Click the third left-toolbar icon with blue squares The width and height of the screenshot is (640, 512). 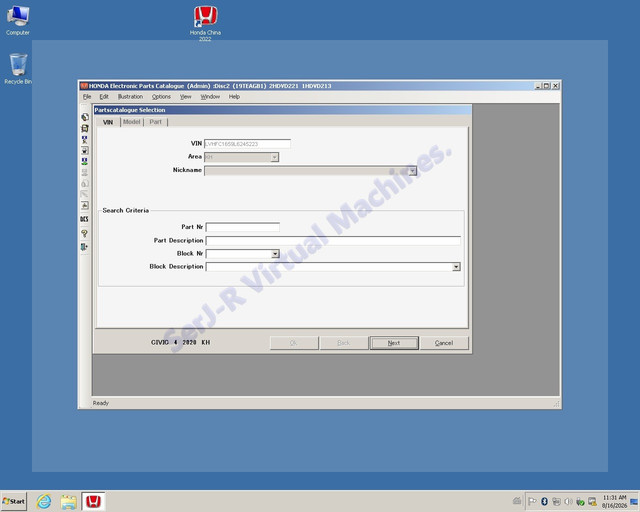point(84,139)
